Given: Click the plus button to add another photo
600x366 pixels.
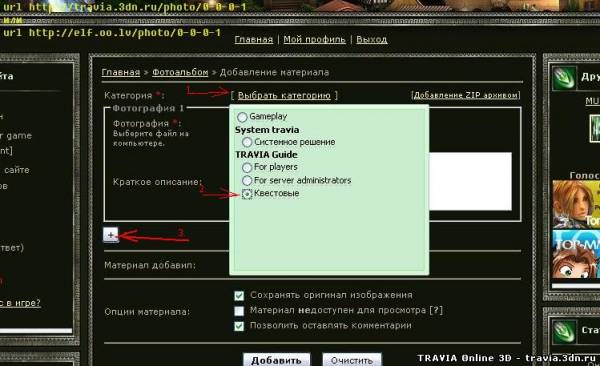Looking at the screenshot, I should (x=111, y=235).
